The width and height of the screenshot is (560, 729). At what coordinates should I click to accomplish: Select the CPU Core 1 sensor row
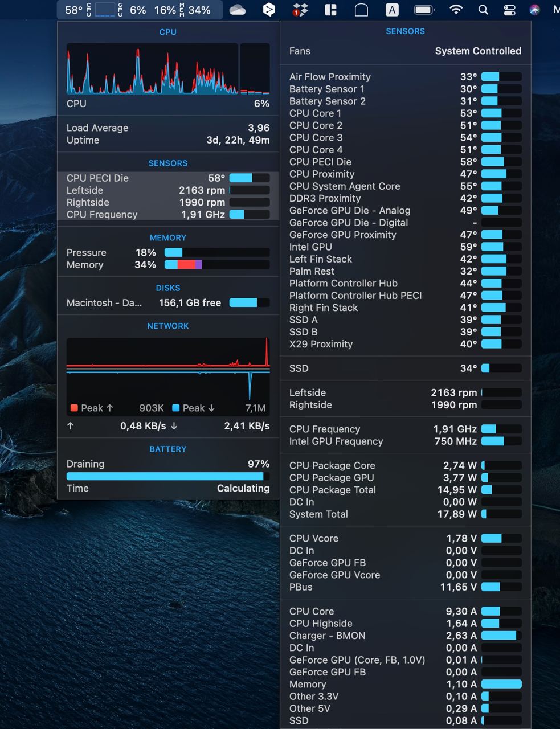point(405,113)
